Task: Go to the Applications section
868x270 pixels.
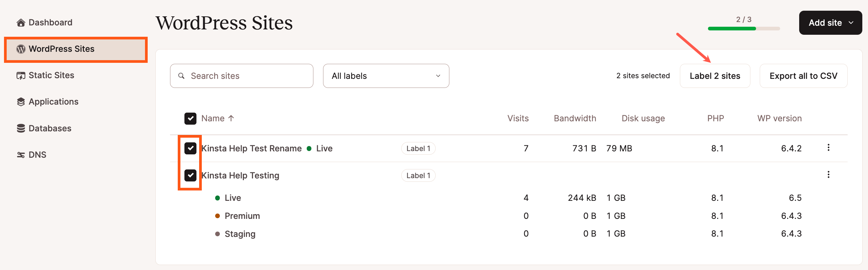Action: 53,102
